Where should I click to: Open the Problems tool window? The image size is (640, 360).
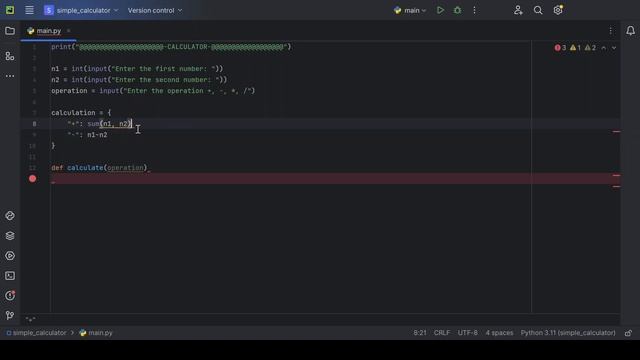point(10,296)
